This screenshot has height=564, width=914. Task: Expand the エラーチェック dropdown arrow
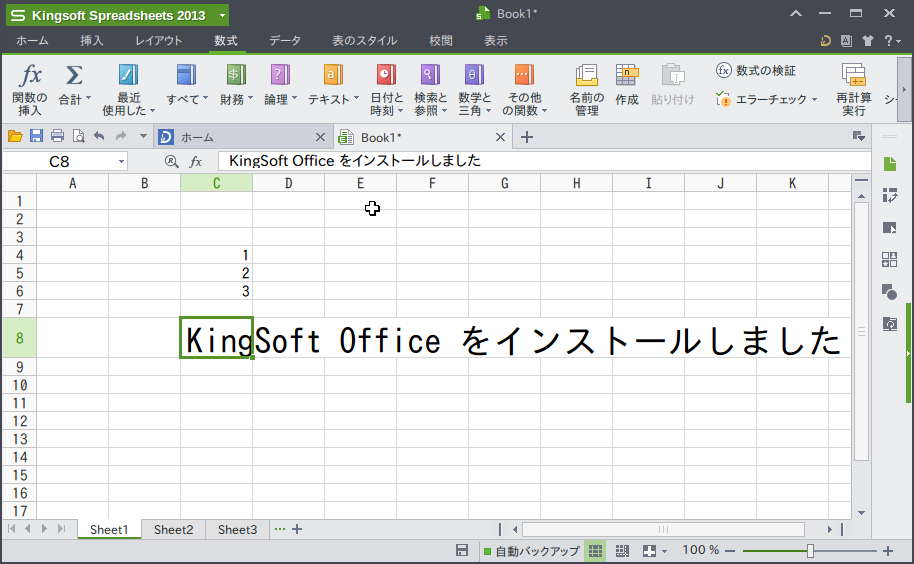(x=814, y=99)
